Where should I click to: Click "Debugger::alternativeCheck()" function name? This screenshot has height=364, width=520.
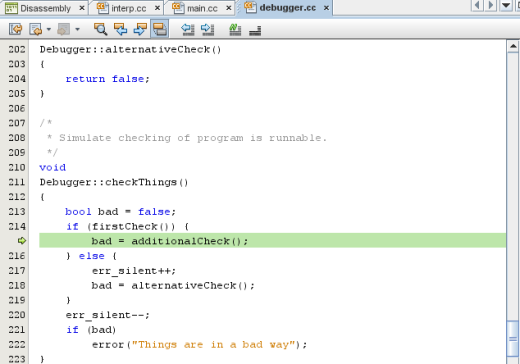coord(130,50)
